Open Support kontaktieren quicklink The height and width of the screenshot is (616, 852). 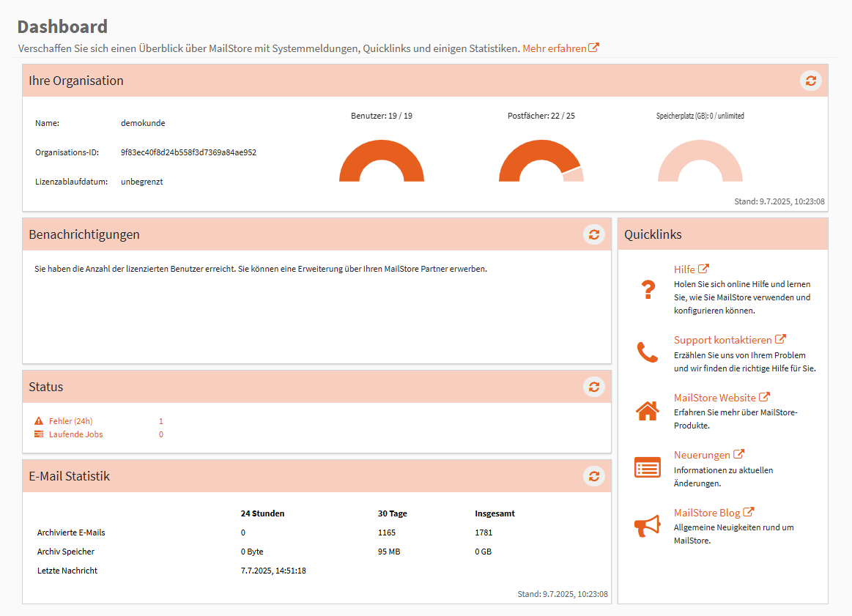[722, 340]
